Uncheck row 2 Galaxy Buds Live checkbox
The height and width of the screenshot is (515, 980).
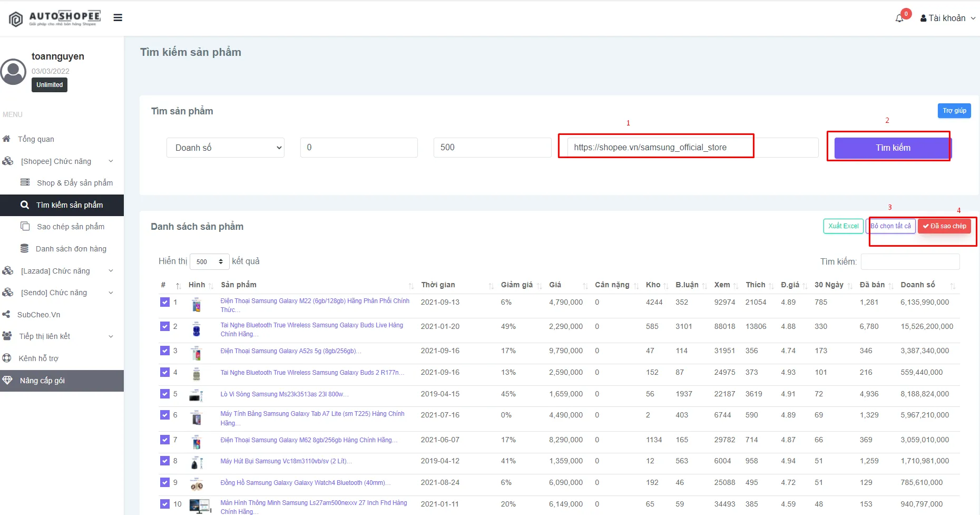click(x=165, y=326)
